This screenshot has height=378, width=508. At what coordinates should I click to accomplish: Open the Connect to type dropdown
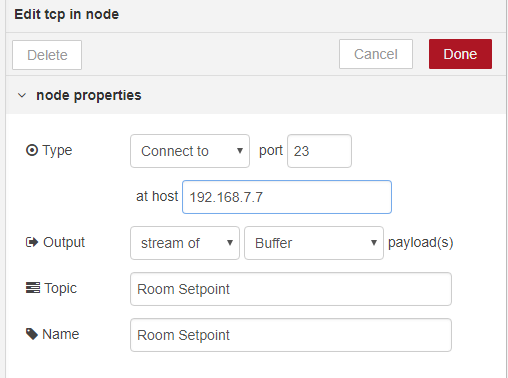point(190,151)
